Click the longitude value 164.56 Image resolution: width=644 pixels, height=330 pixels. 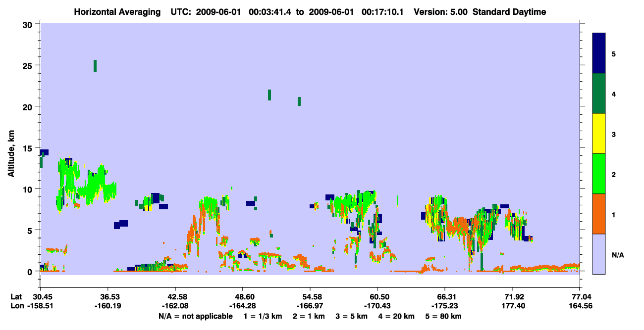(580, 306)
